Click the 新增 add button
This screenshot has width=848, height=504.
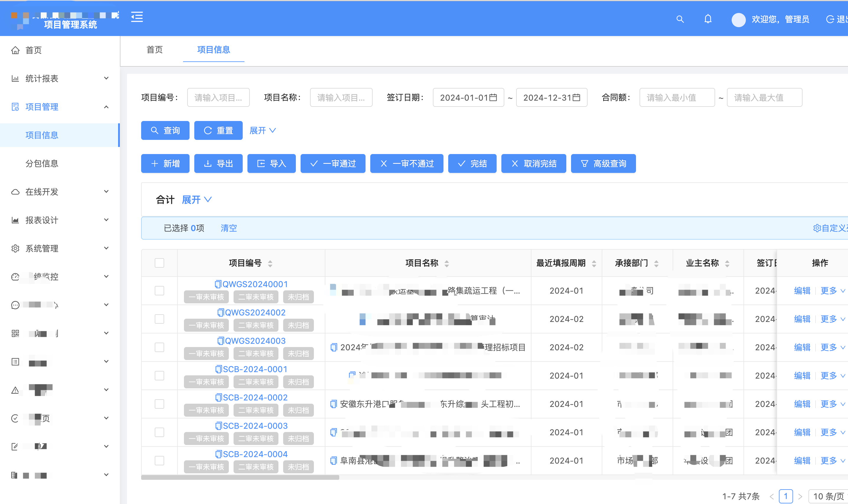[165, 163]
